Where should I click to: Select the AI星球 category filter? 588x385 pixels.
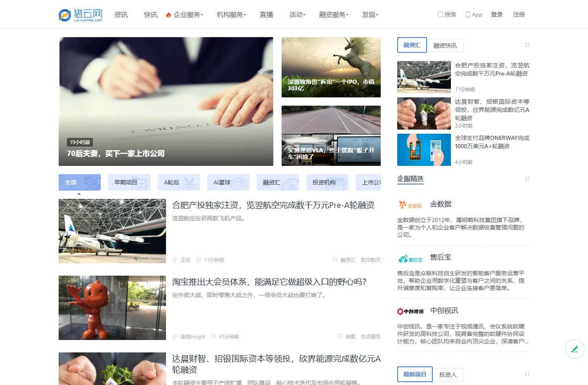pyautogui.click(x=228, y=182)
